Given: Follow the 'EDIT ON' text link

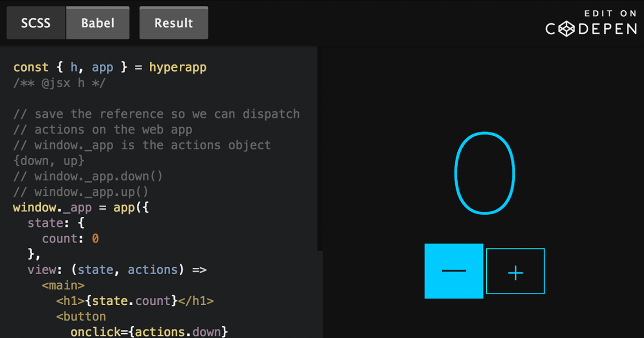Looking at the screenshot, I should click(x=610, y=13).
